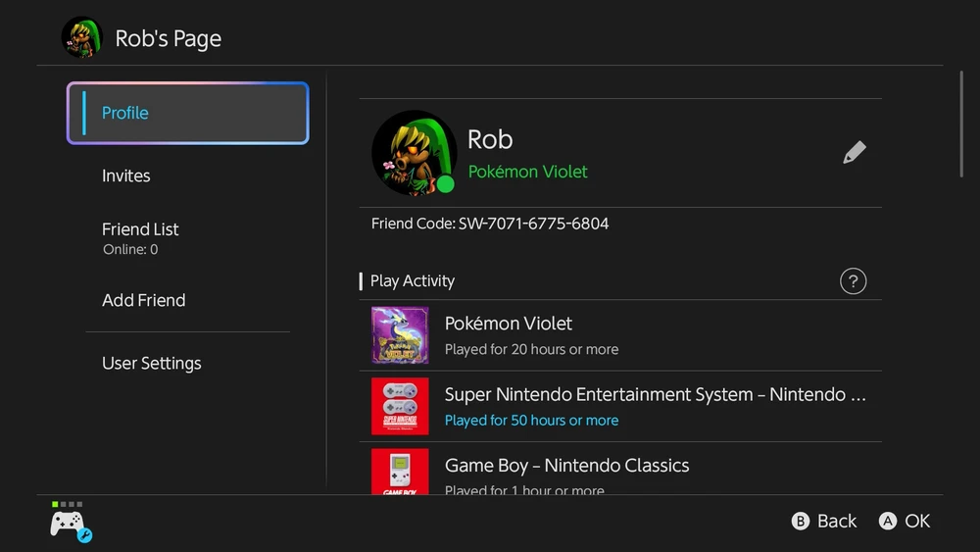Open the Invites menu item
Screen dimensions: 980x552
pos(125,176)
